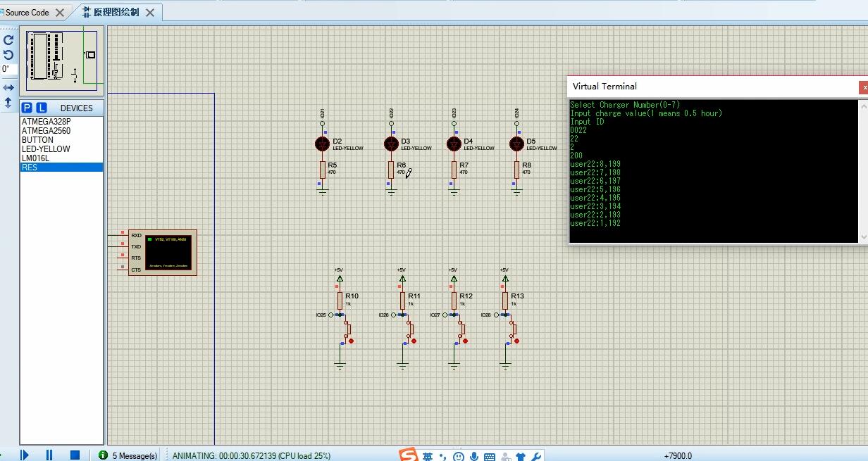The width and height of the screenshot is (868, 461).
Task: Toggle the push button under R11
Action: coord(409,329)
